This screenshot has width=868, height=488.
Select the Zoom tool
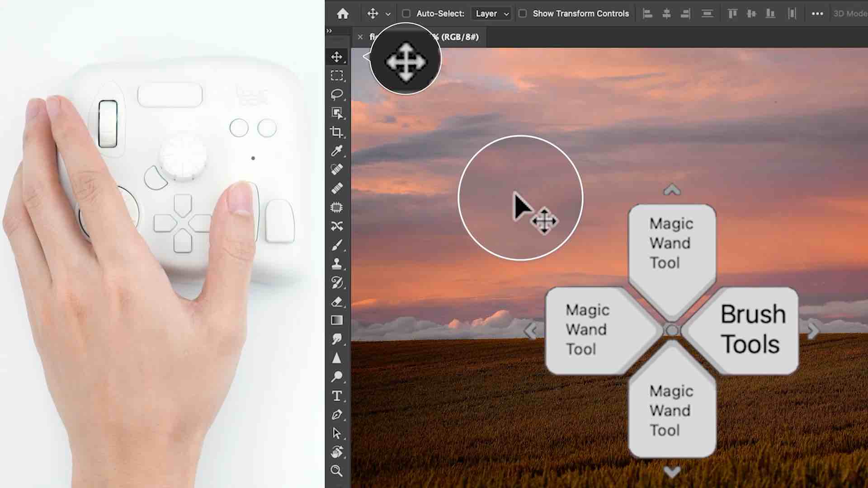(x=337, y=471)
